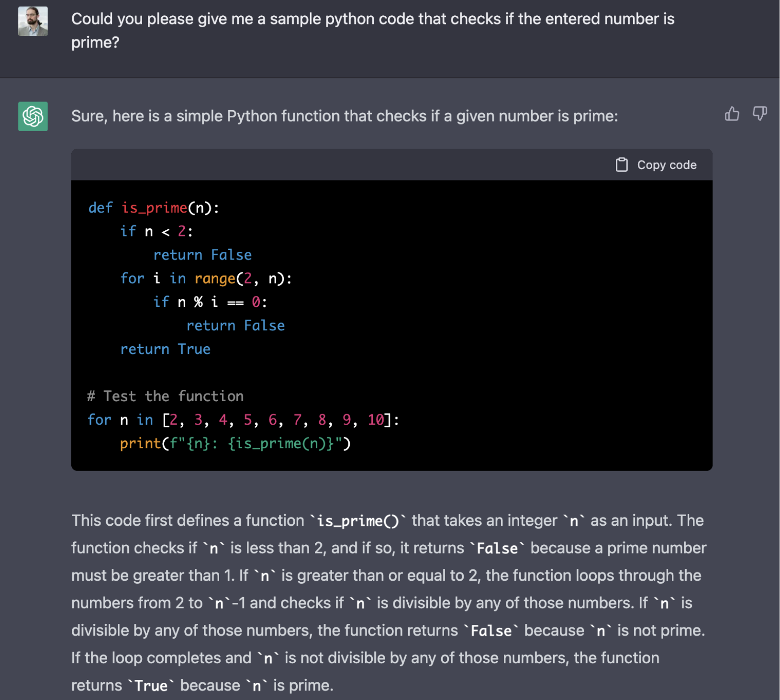Click the clipboard icon beside Copy code
This screenshot has width=780, height=700.
(622, 165)
